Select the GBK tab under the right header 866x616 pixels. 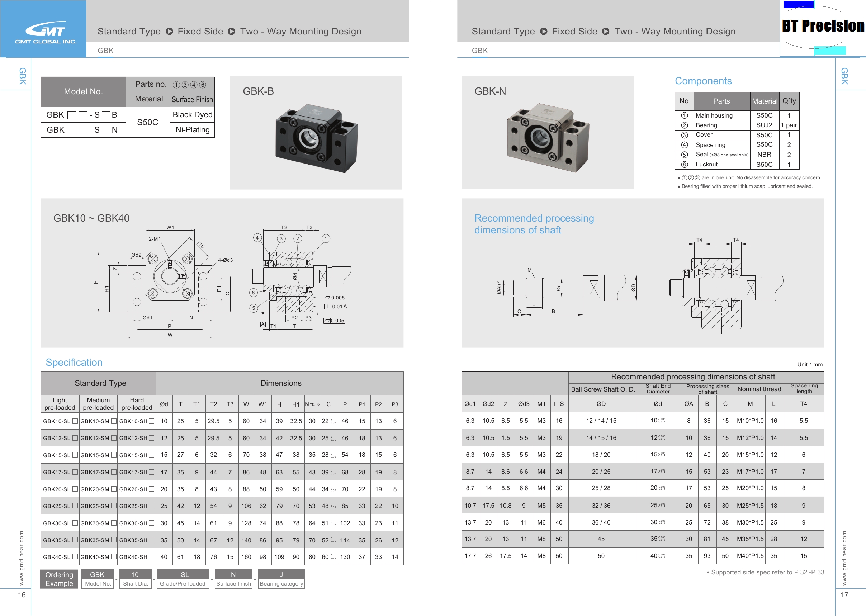[x=479, y=51]
